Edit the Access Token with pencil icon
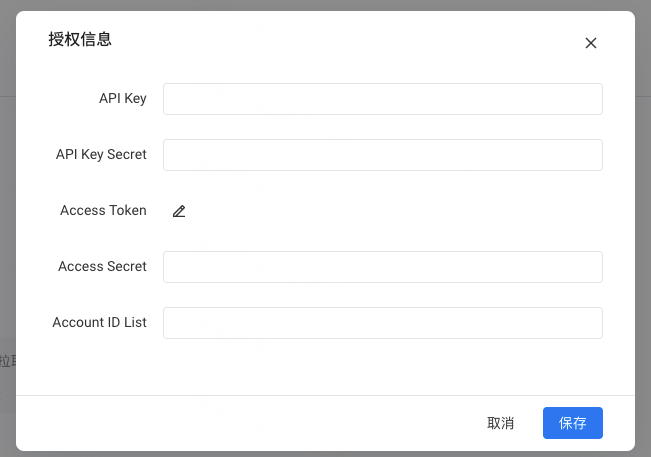Viewport: 651px width, 457px height. pyautogui.click(x=179, y=211)
